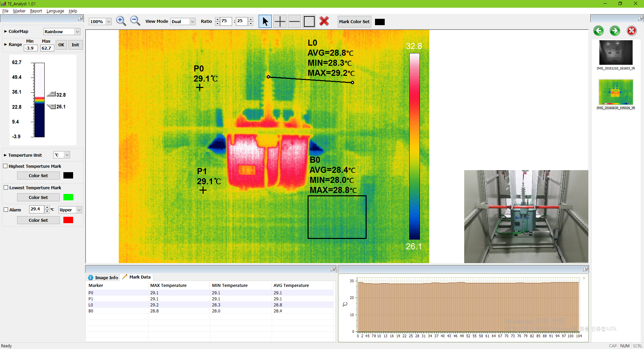Image resolution: width=644 pixels, height=349 pixels.
Task: Select the line marker tool
Action: [294, 21]
